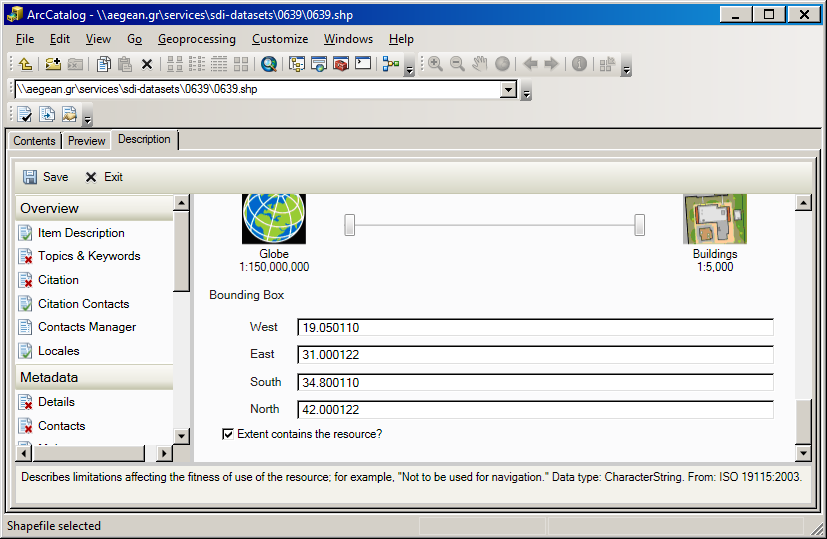Open the ModelBuilder window icon
The height and width of the screenshot is (539, 827).
pos(391,64)
